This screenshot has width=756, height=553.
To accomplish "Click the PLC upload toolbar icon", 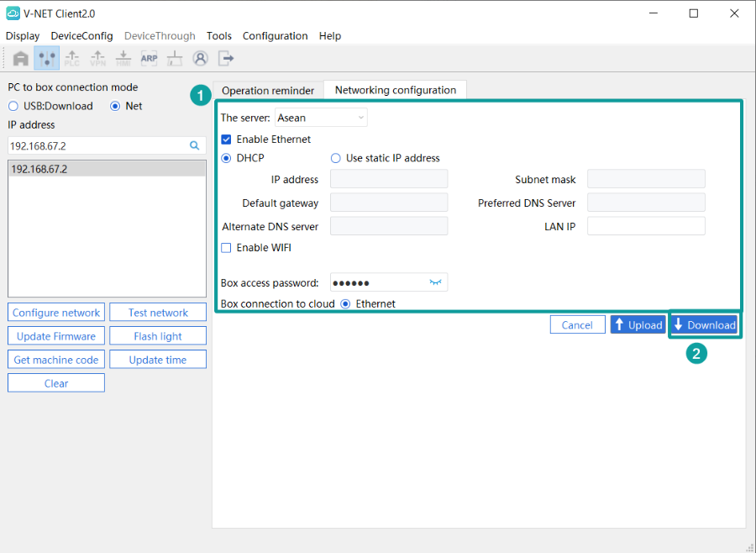I will (x=72, y=58).
